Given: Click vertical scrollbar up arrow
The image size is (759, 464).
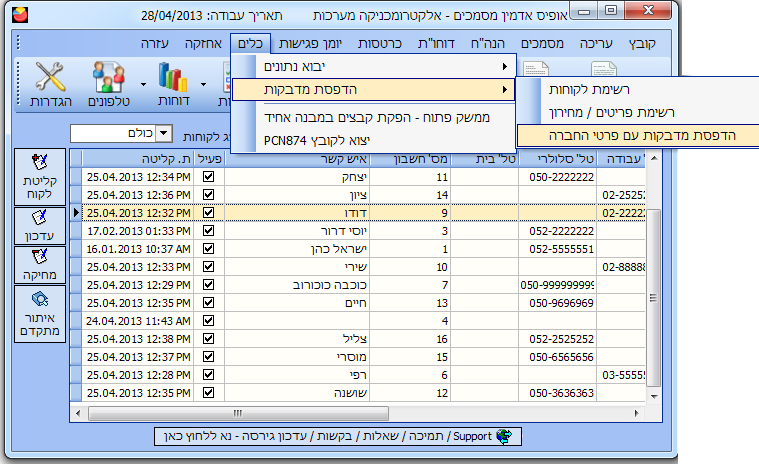Looking at the screenshot, I should coord(653,159).
